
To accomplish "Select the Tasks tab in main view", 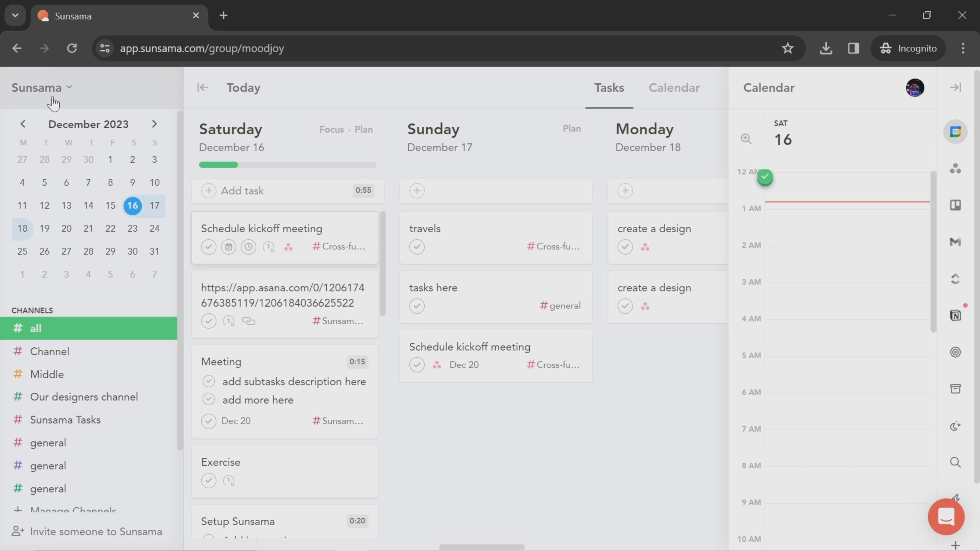I will point(609,88).
